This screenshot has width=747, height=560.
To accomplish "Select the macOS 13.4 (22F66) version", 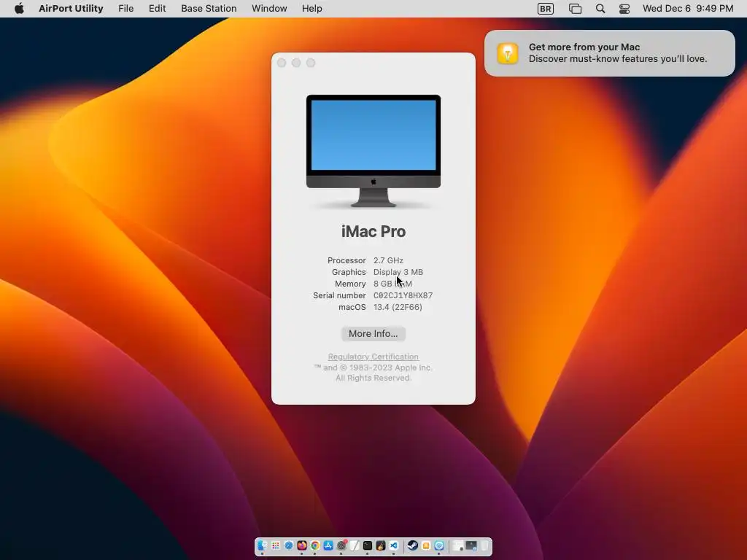I will pyautogui.click(x=398, y=307).
